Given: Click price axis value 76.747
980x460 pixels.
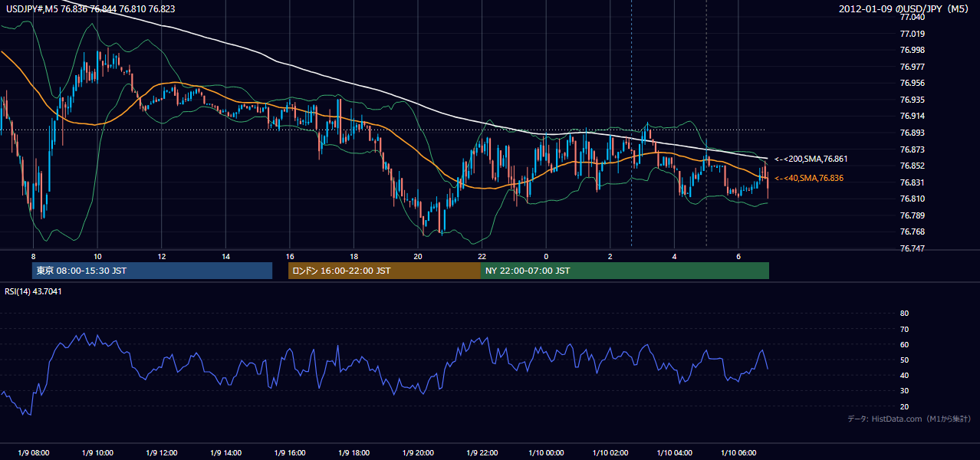Looking at the screenshot, I should click(913, 248).
